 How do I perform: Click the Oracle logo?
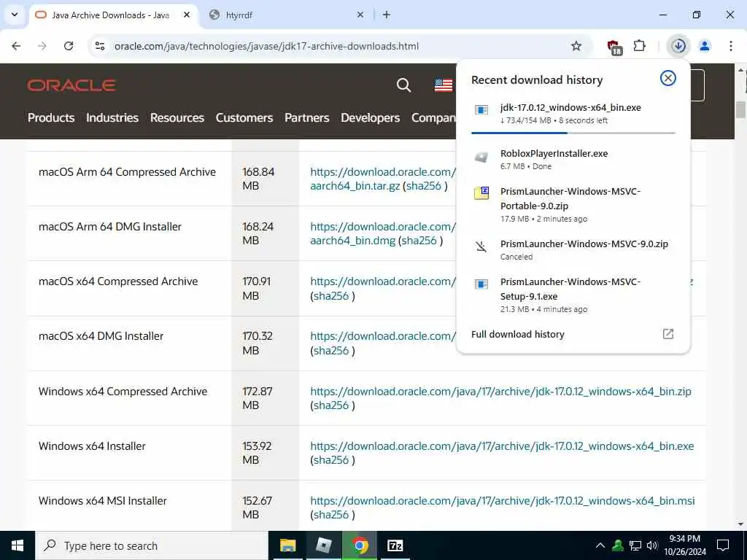click(x=71, y=85)
